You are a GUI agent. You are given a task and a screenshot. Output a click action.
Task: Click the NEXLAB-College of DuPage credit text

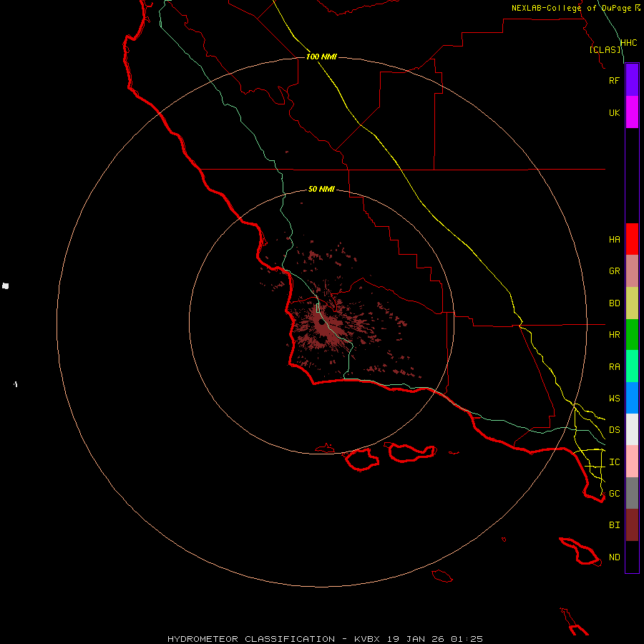[571, 8]
